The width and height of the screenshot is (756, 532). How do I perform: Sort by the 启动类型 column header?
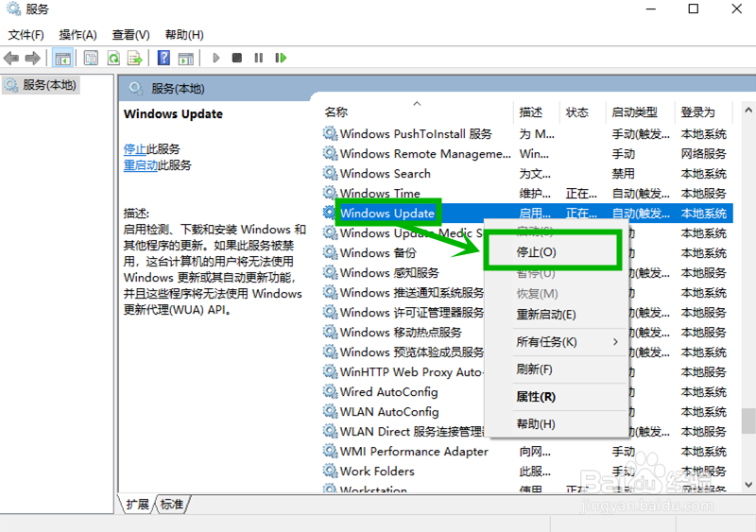tap(634, 112)
